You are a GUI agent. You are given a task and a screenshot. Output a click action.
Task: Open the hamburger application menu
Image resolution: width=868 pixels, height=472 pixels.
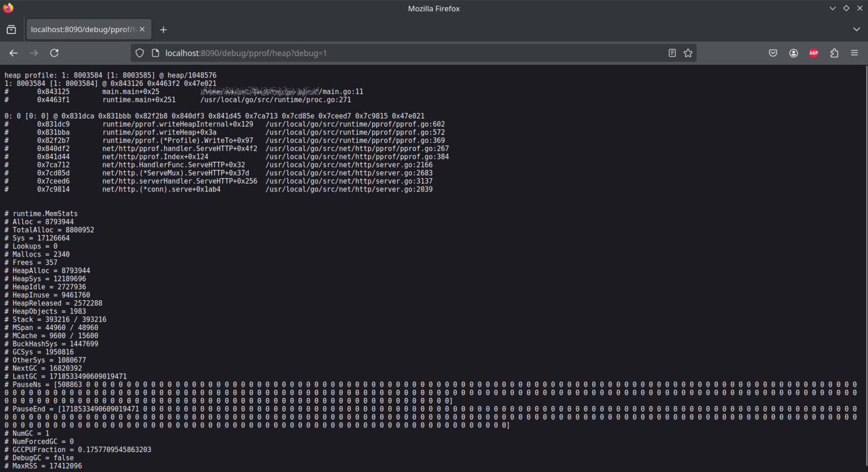coord(854,53)
